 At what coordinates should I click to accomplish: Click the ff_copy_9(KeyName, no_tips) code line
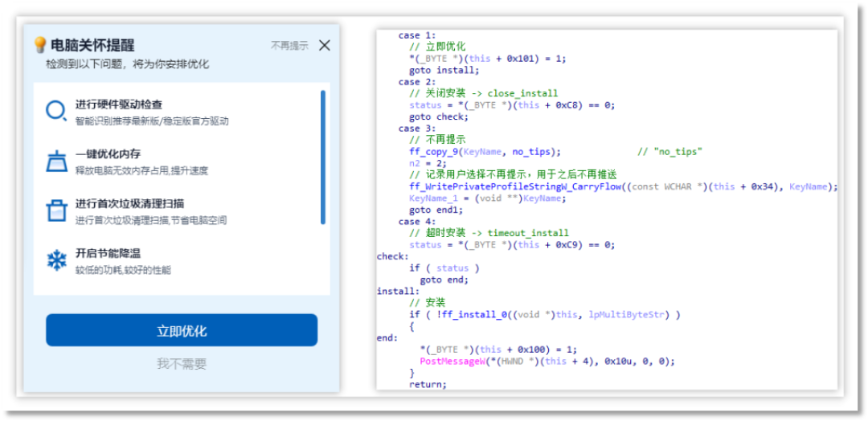[485, 152]
